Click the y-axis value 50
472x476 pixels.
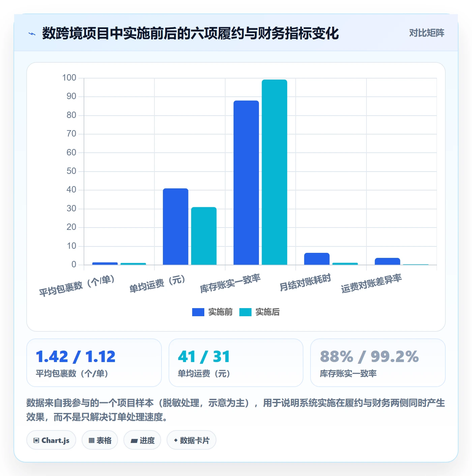coord(71,171)
